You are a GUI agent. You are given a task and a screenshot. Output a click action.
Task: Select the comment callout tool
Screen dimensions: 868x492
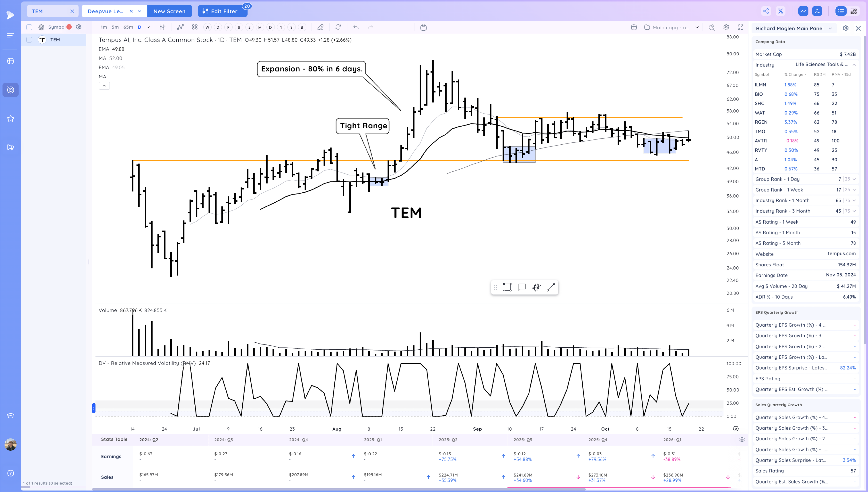(x=522, y=287)
